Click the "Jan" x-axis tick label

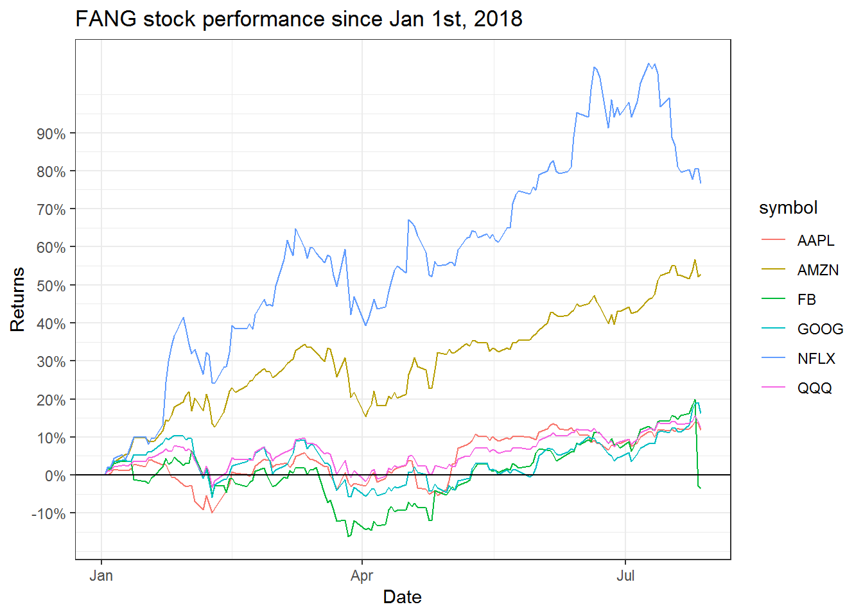click(101, 576)
